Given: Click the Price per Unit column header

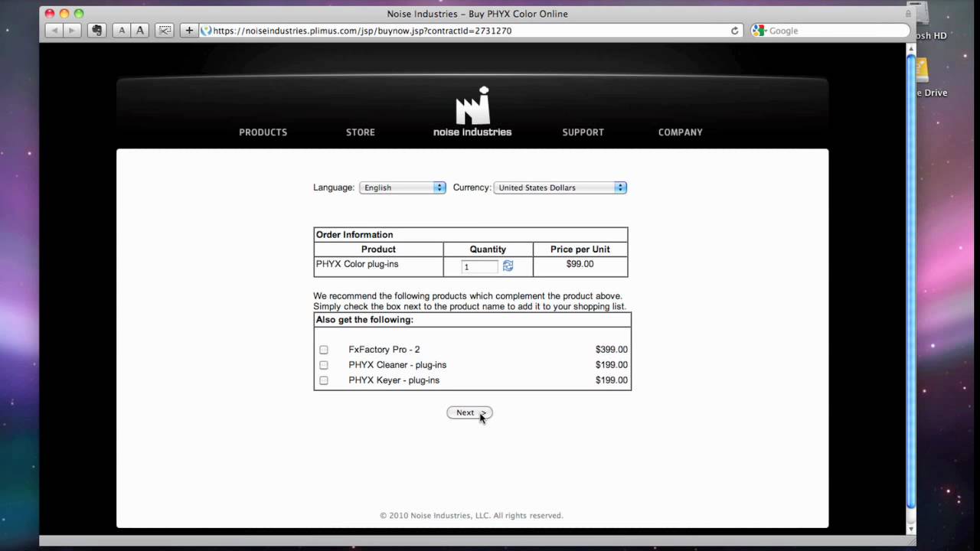Looking at the screenshot, I should tap(580, 249).
